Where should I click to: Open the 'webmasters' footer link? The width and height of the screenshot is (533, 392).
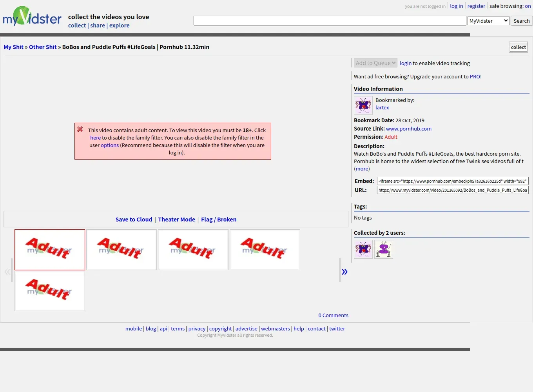[276, 329]
